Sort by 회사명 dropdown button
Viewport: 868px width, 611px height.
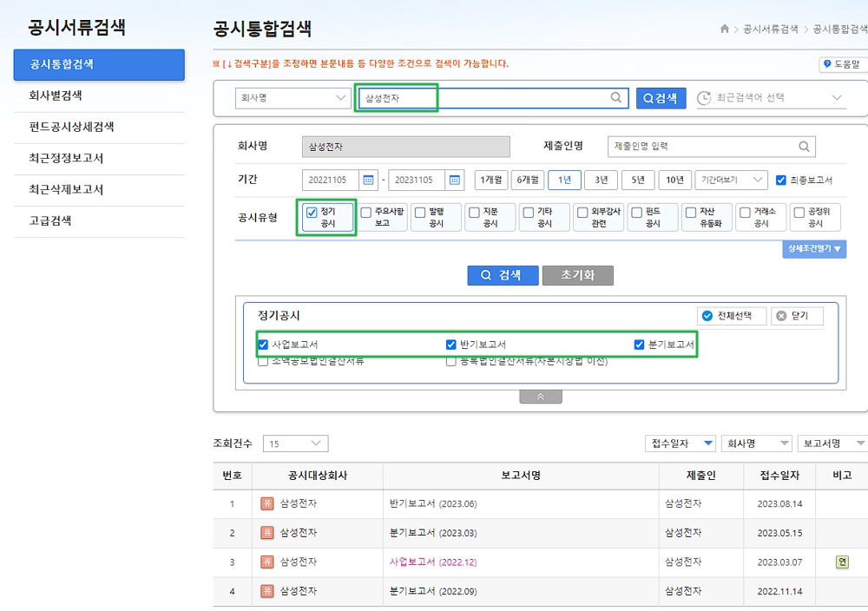point(756,443)
